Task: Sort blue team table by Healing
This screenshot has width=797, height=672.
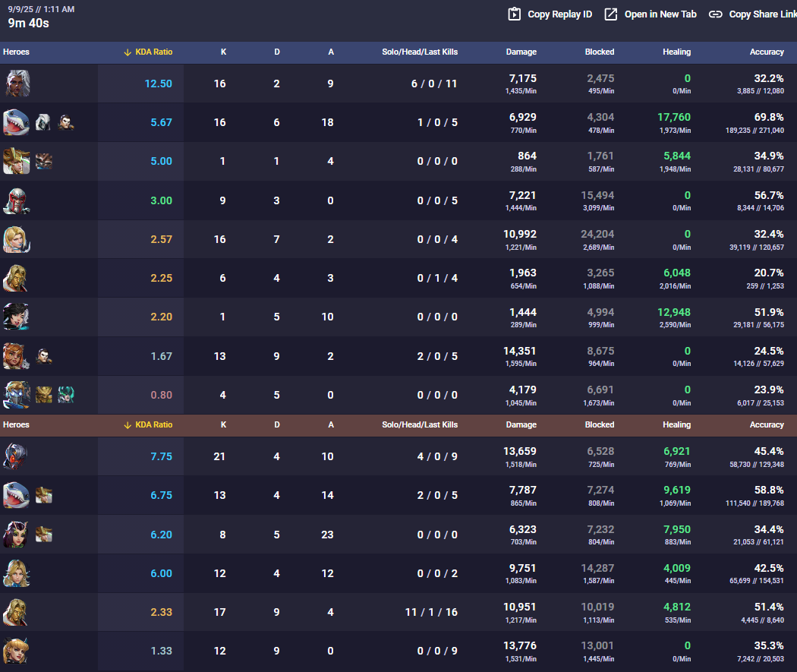Action: tap(676, 52)
